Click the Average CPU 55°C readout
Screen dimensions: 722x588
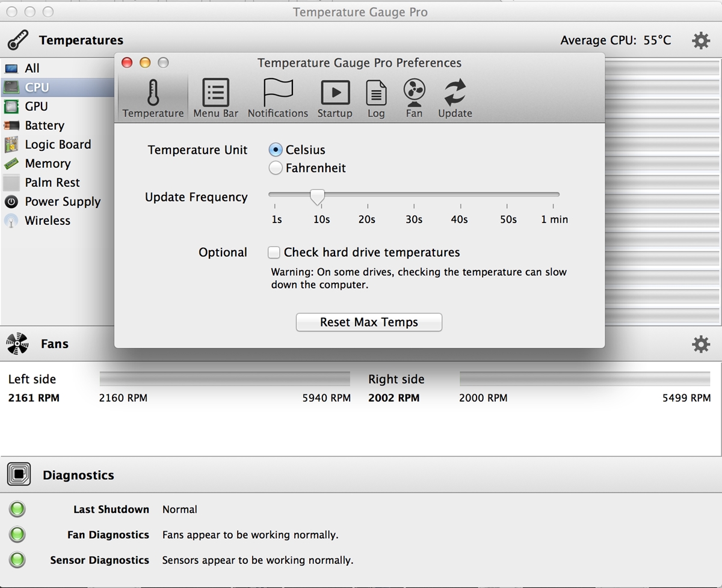pos(616,40)
